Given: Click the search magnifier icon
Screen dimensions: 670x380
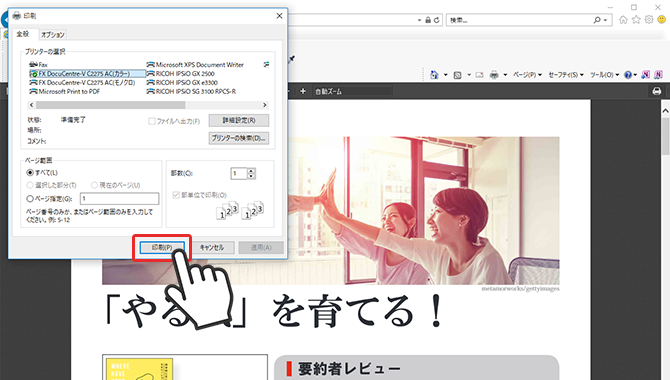Looking at the screenshot, I should [597, 20].
